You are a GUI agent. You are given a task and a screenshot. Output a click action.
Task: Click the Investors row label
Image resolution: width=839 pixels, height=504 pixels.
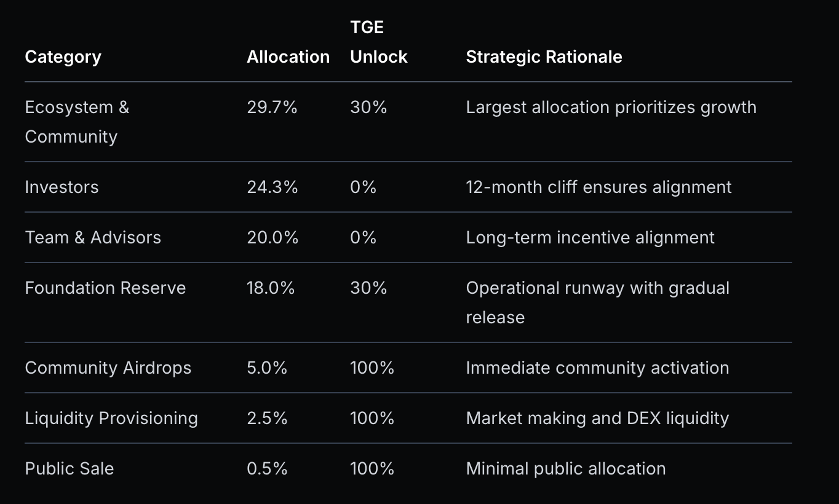62,187
